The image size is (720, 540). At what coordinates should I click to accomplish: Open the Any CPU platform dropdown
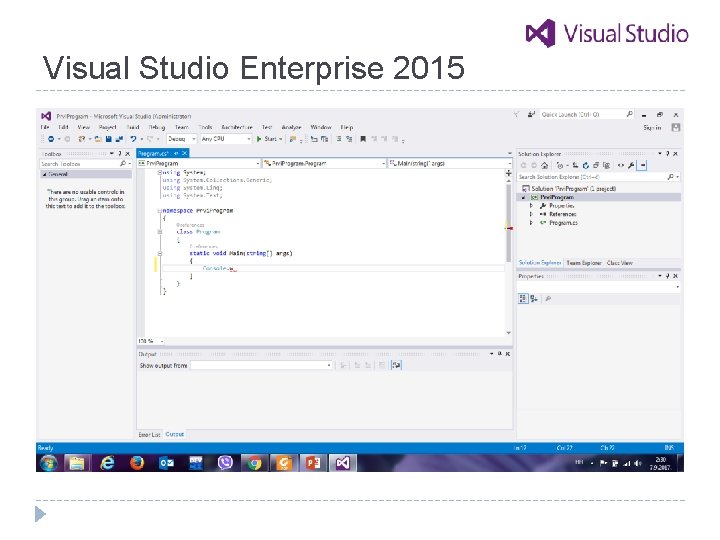point(226,139)
